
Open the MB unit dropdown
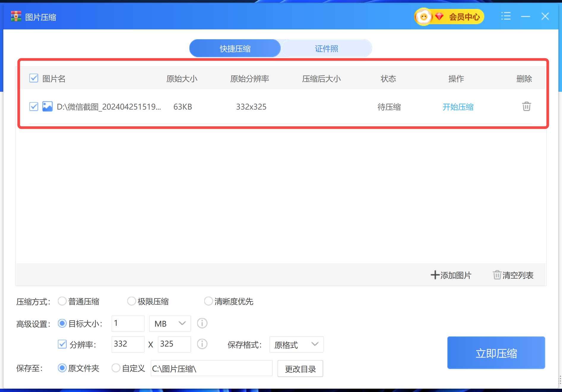pyautogui.click(x=170, y=323)
